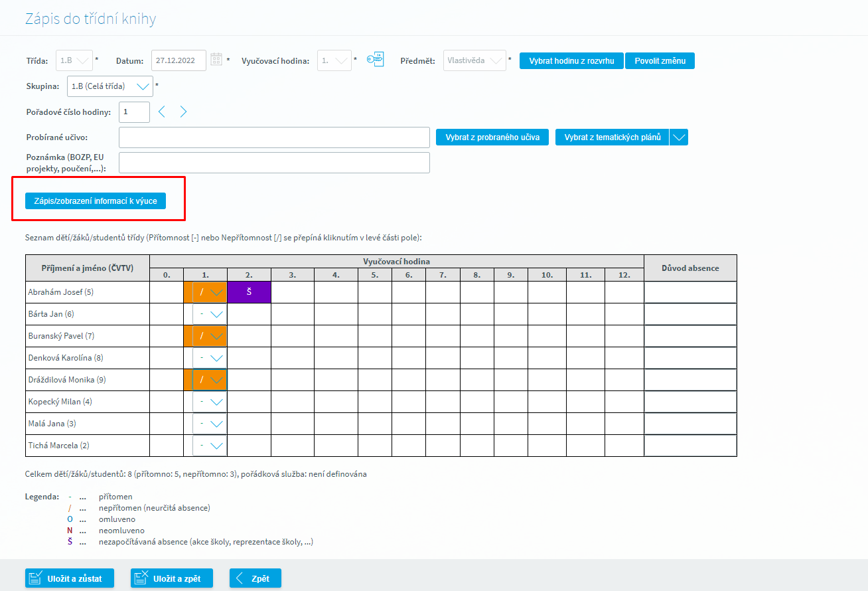The width and height of the screenshot is (868, 591).
Task: Go to previous lesson number arrow
Action: pos(161,112)
